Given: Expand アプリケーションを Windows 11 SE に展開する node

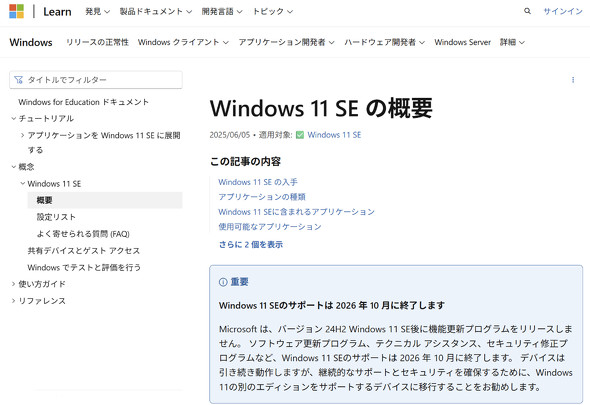Looking at the screenshot, I should pyautogui.click(x=23, y=135).
